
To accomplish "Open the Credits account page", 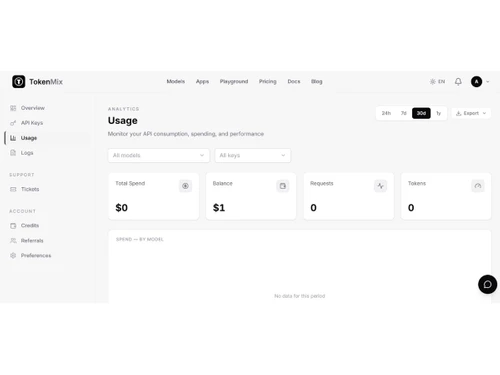I will (30, 226).
